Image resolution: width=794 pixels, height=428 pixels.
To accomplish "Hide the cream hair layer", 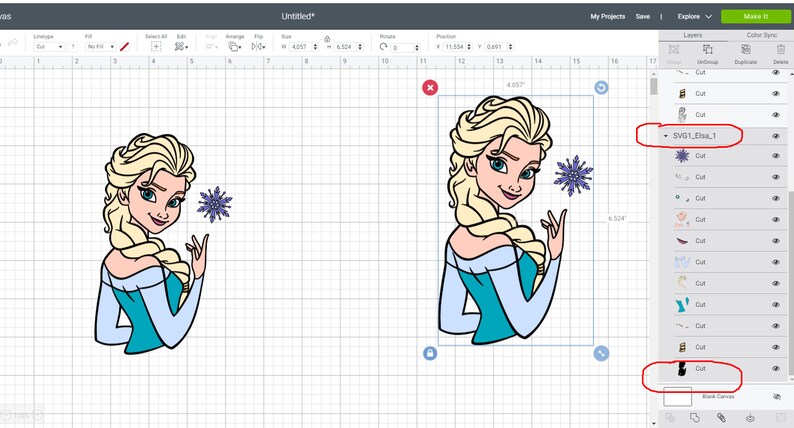I will pyautogui.click(x=775, y=284).
